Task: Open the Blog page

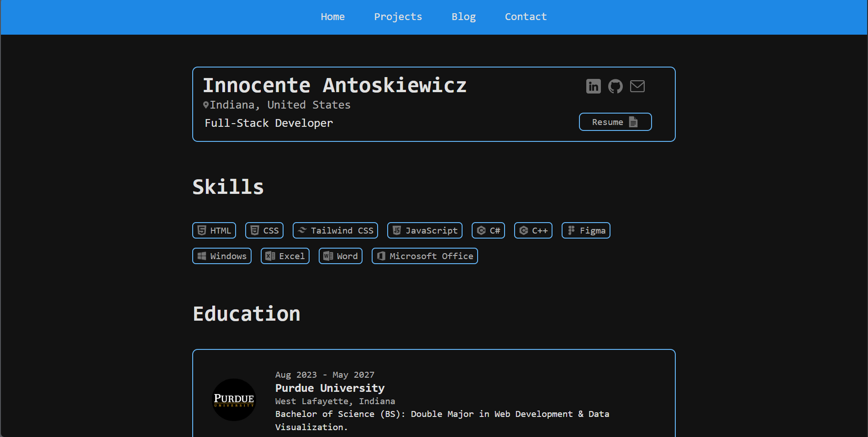Action: tap(464, 17)
